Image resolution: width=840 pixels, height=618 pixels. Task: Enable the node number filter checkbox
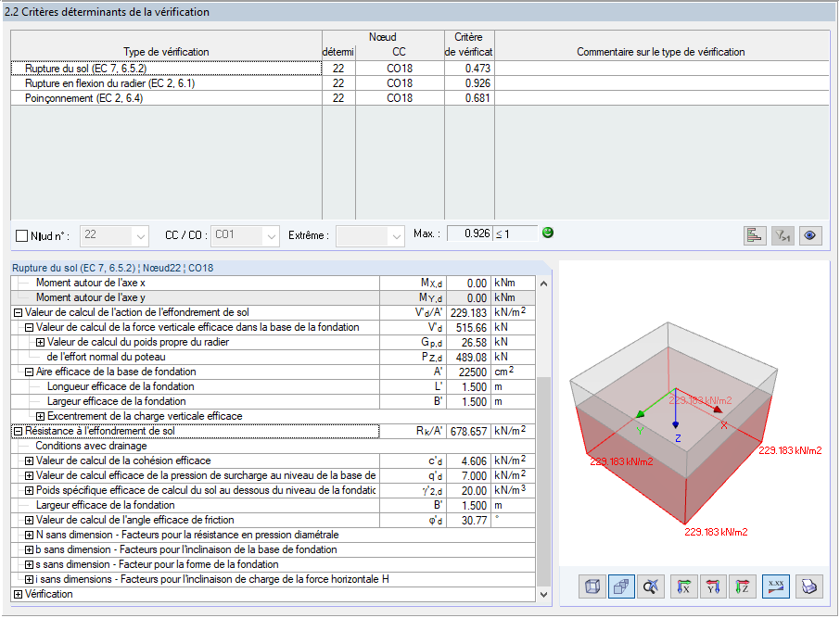22,235
